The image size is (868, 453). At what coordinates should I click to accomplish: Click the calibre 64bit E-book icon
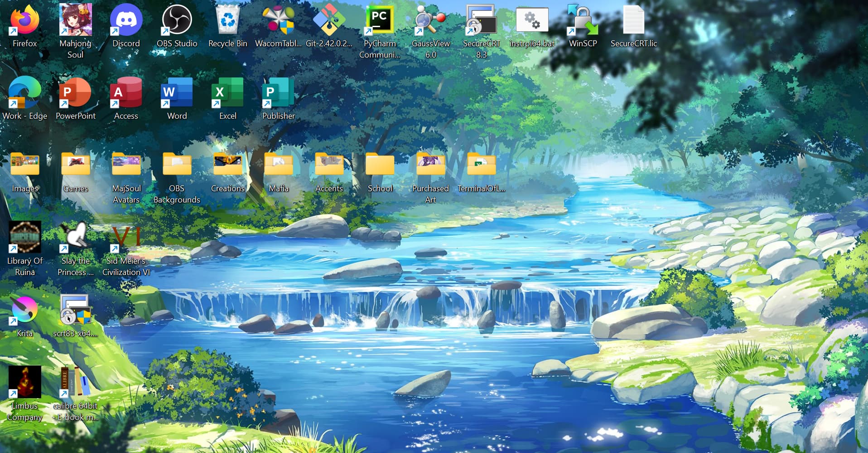coord(76,383)
